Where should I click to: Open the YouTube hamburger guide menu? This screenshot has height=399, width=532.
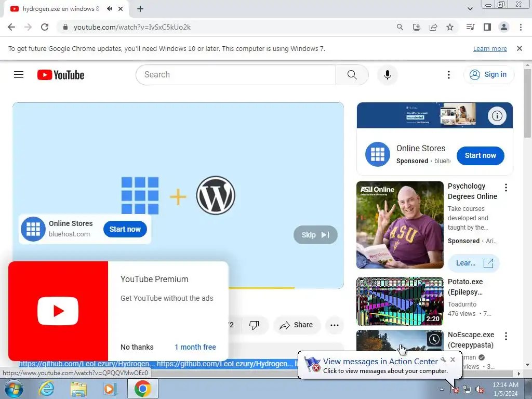click(19, 75)
